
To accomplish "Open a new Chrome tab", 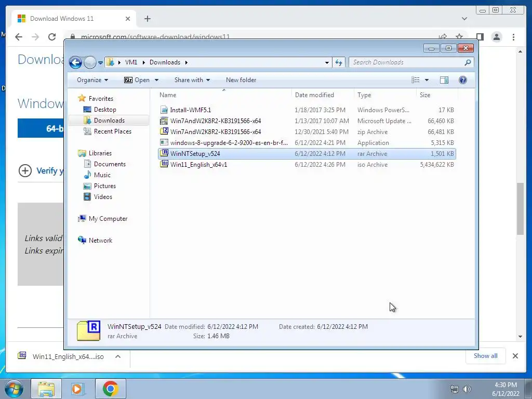I will pos(147,19).
